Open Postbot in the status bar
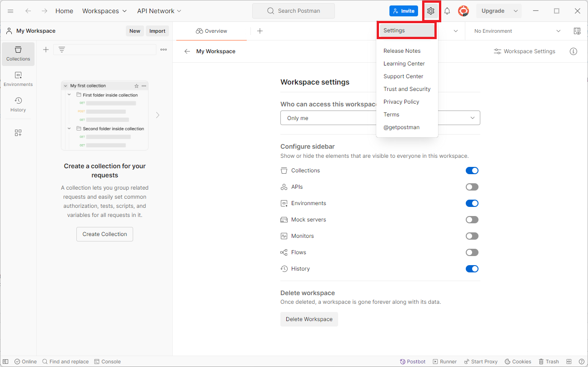The image size is (588, 367). (413, 362)
